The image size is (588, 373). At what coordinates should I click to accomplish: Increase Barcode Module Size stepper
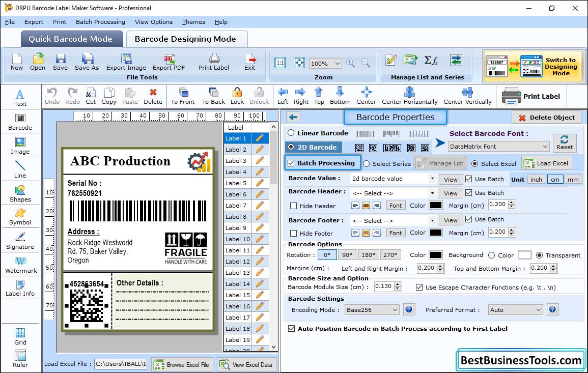pos(398,284)
